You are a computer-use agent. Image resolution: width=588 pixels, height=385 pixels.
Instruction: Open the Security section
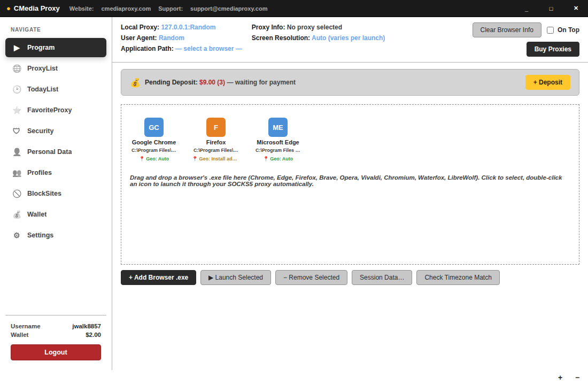(41, 131)
